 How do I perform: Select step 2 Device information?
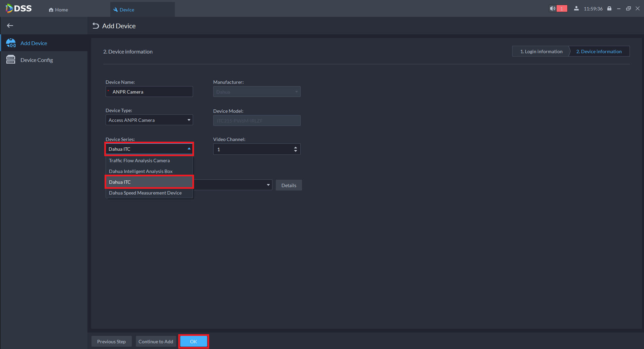599,51
